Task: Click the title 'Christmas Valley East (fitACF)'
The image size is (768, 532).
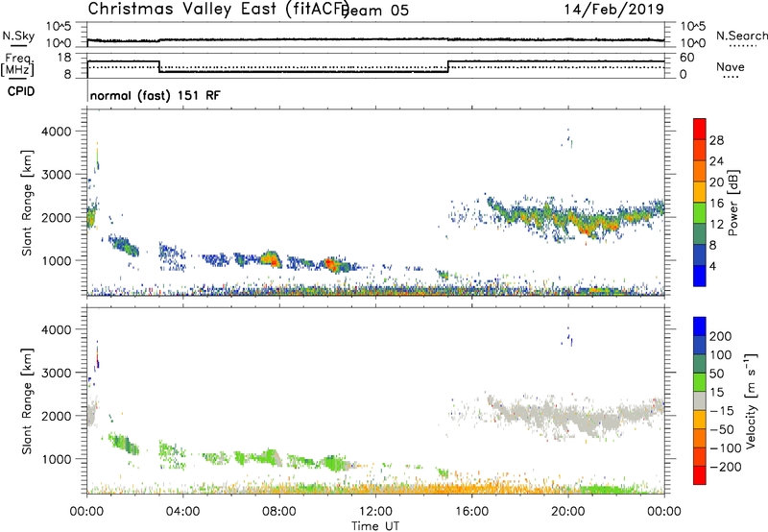Action: [x=219, y=9]
